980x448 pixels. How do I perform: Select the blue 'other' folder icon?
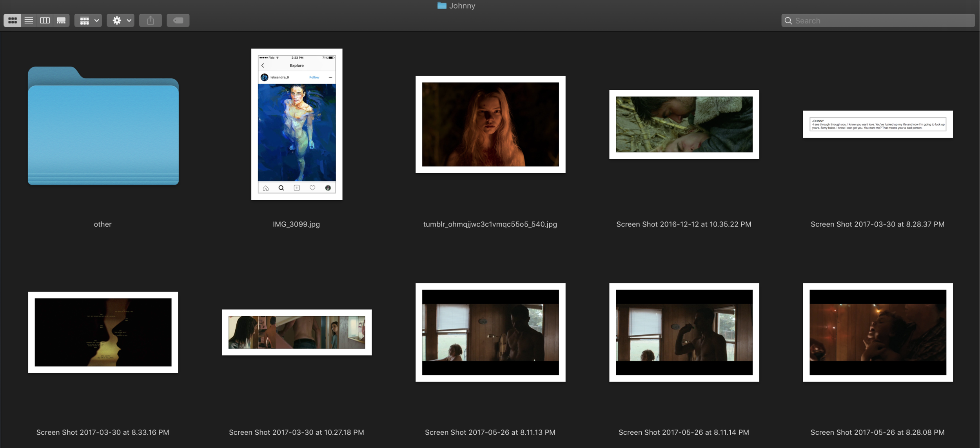[x=103, y=125]
